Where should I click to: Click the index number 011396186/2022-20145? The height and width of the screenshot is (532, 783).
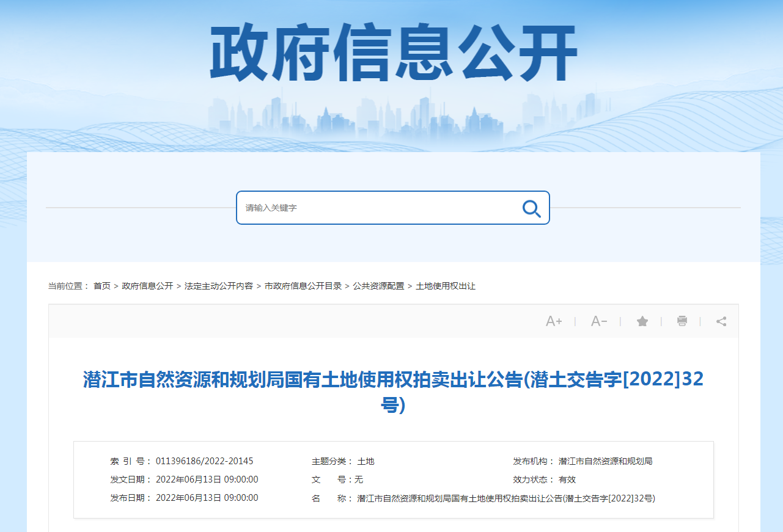point(204,461)
